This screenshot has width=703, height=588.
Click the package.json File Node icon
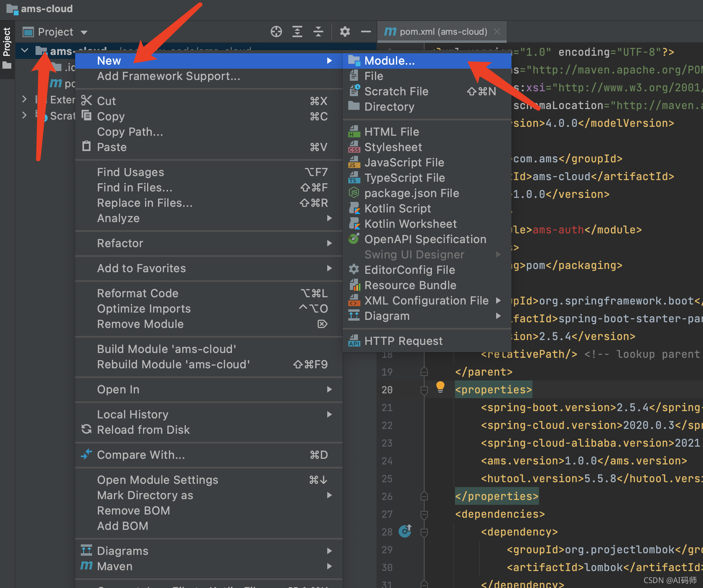[x=354, y=193]
